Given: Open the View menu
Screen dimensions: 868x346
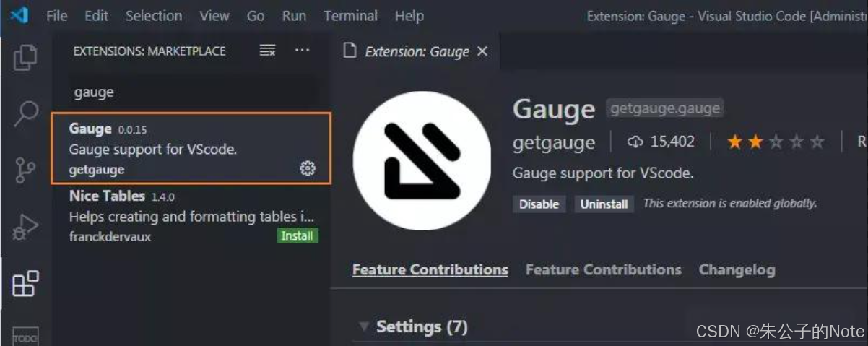Looking at the screenshot, I should click(214, 15).
